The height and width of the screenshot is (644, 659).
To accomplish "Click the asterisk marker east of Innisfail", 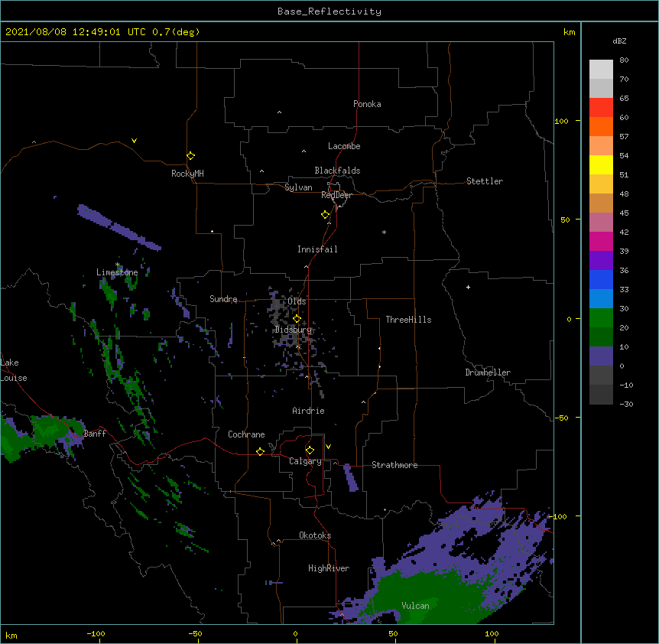I will (x=384, y=232).
